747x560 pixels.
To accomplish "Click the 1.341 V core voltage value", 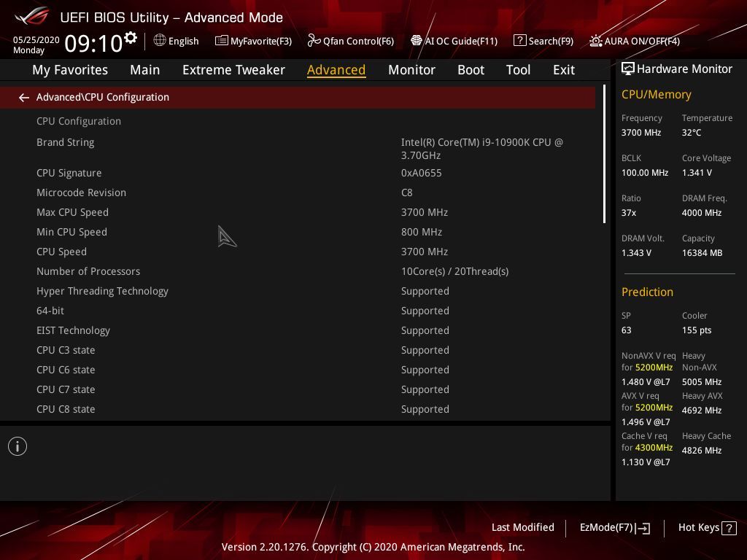I will pyautogui.click(x=697, y=173).
